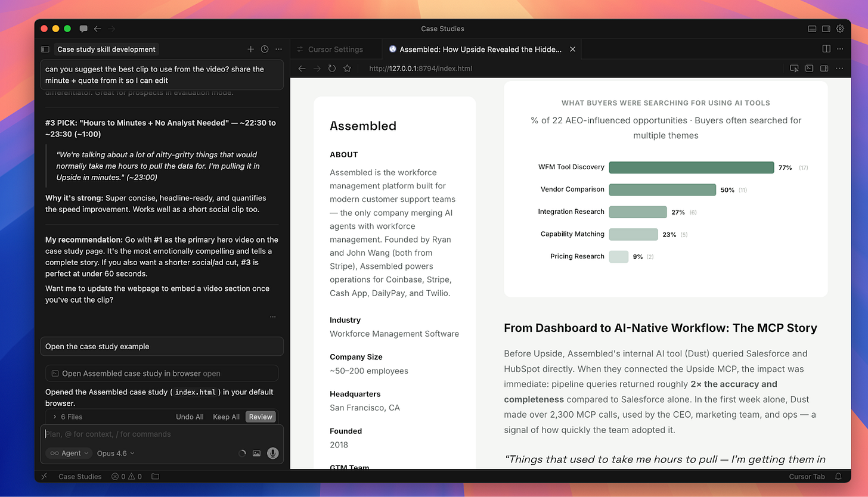Start a new chat with plus icon
The height and width of the screenshot is (497, 868).
(x=250, y=49)
